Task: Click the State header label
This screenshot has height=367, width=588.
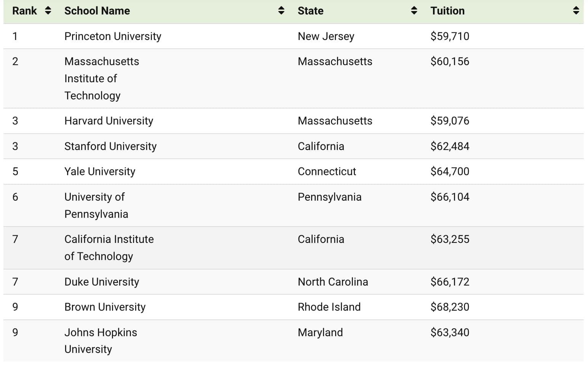Action: coord(310,11)
